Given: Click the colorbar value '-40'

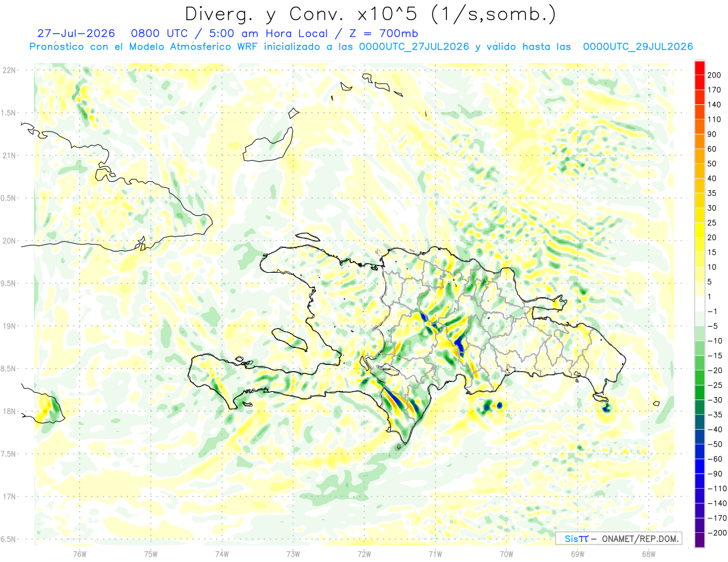Looking at the screenshot, I should (x=715, y=429).
